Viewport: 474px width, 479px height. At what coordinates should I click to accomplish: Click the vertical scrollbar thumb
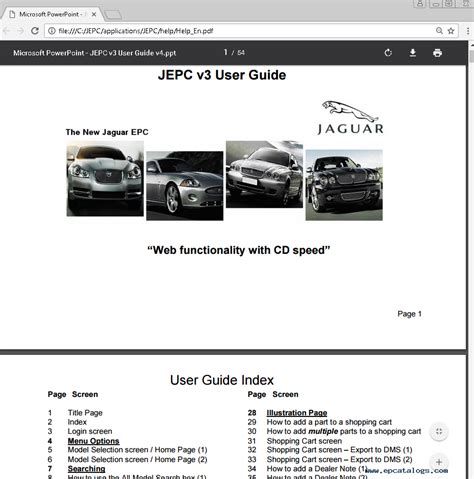point(472,55)
